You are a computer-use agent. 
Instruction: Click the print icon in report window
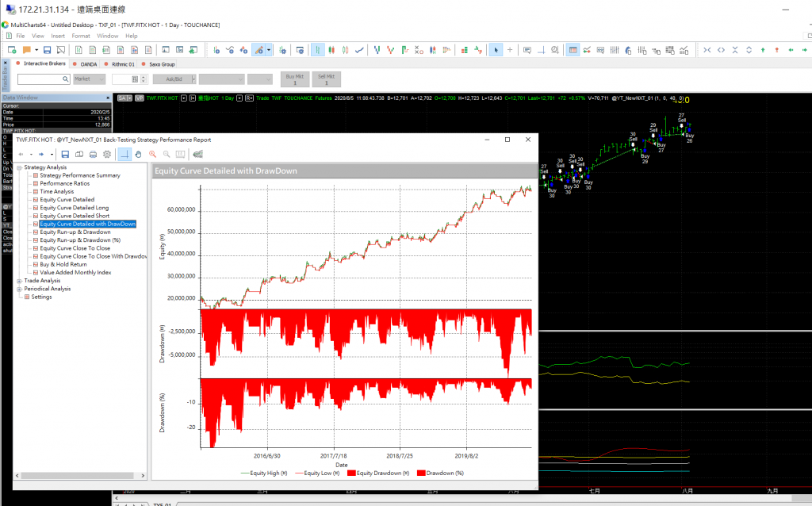click(94, 154)
